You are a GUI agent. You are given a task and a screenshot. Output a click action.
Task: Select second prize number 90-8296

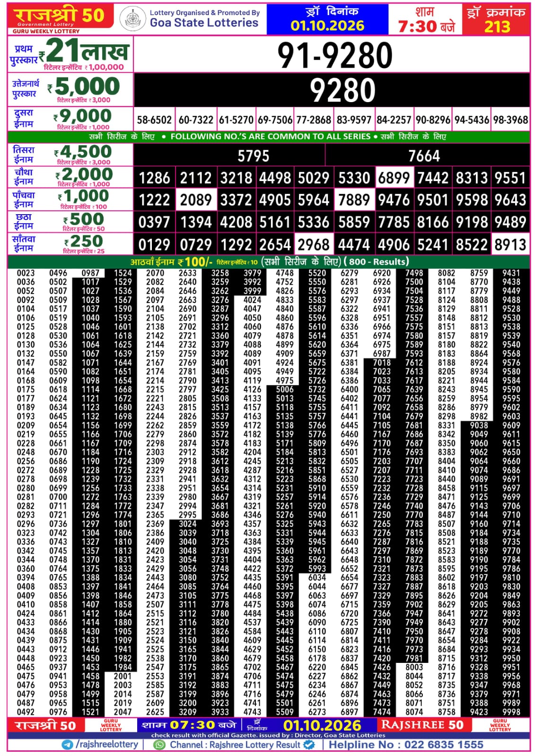click(x=433, y=120)
